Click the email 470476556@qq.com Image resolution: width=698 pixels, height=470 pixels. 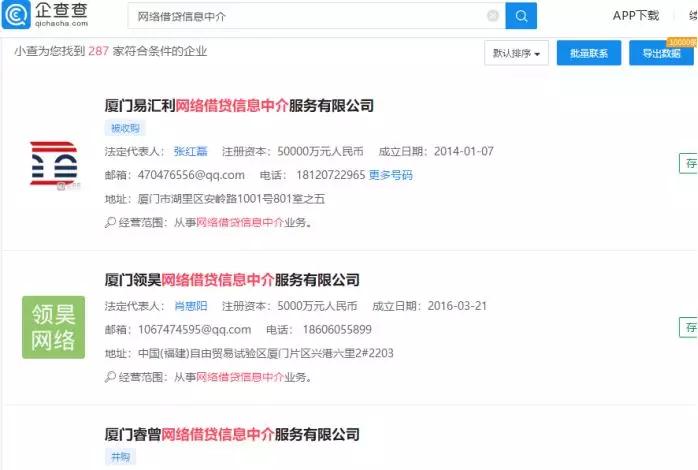pos(191,175)
